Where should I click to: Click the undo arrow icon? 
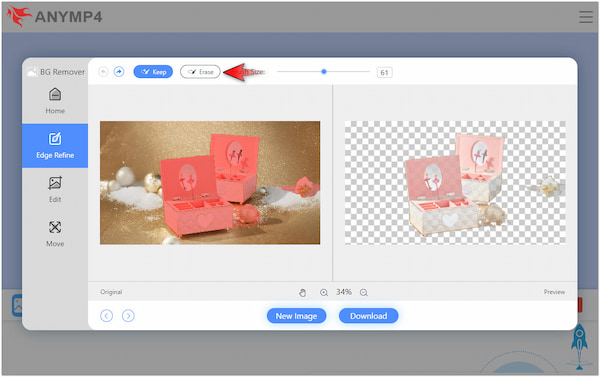click(103, 72)
